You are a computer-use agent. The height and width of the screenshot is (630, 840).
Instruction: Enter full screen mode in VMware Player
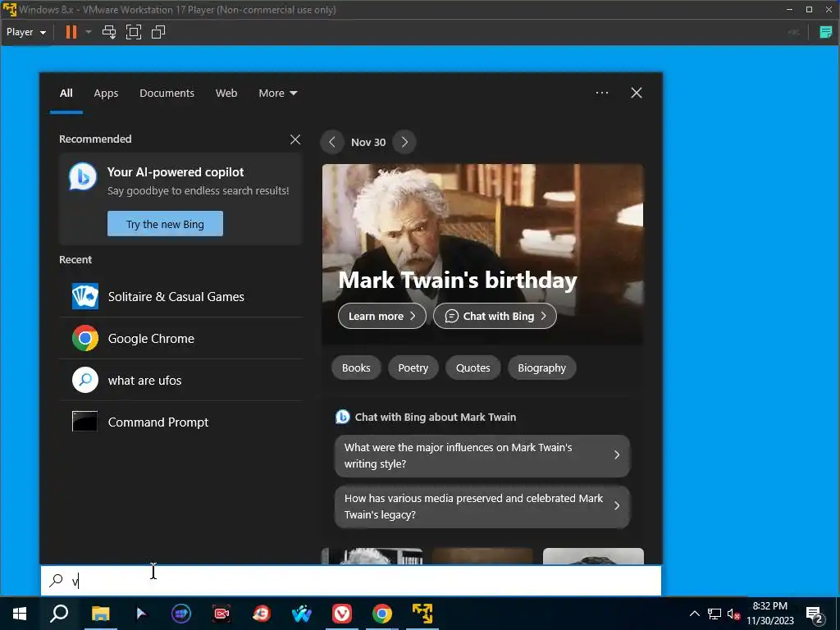pos(134,32)
